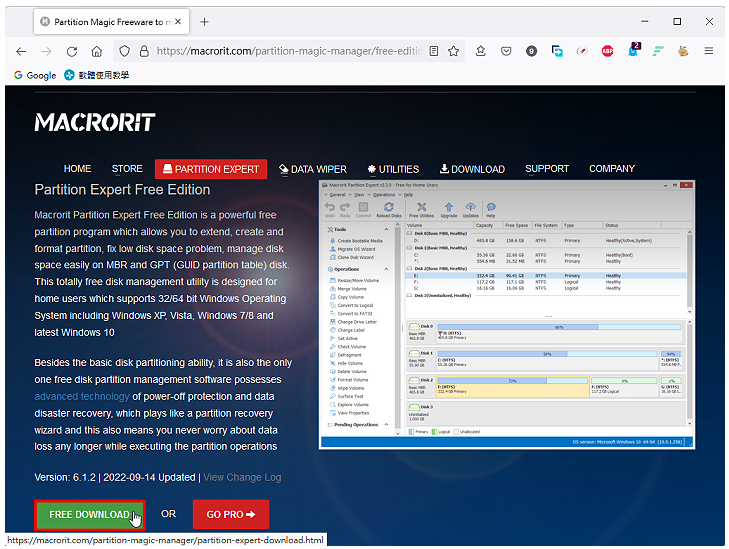Open the View Change Log link

(x=242, y=477)
